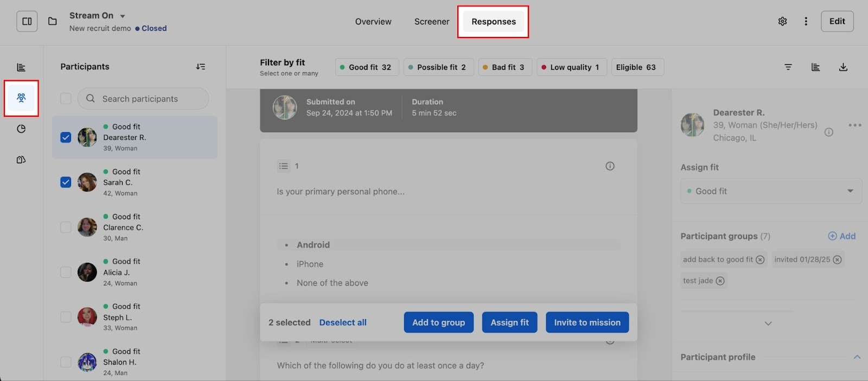This screenshot has height=381, width=868.
Task: Open the Assign fit 'Good fit' dropdown
Action: click(x=770, y=191)
